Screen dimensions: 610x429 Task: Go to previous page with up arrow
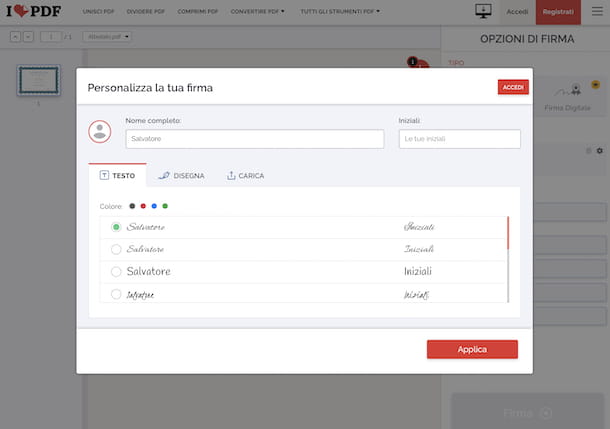(15, 37)
